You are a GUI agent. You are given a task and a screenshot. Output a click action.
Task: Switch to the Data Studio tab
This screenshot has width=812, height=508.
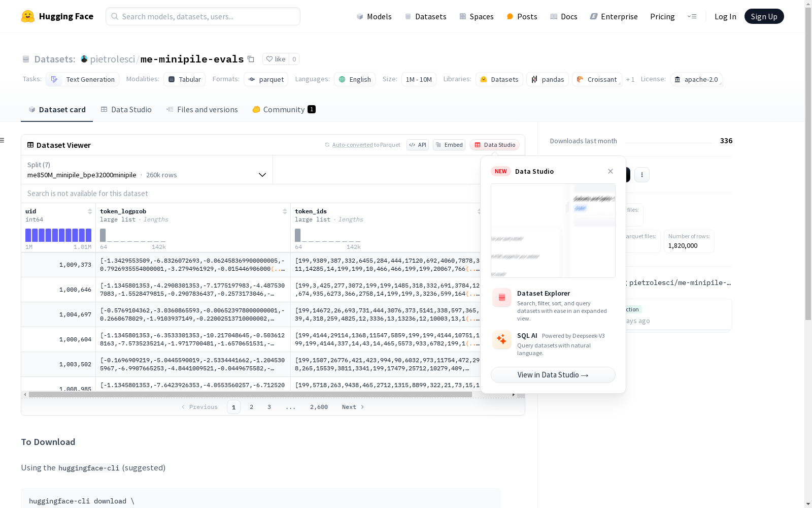(126, 110)
